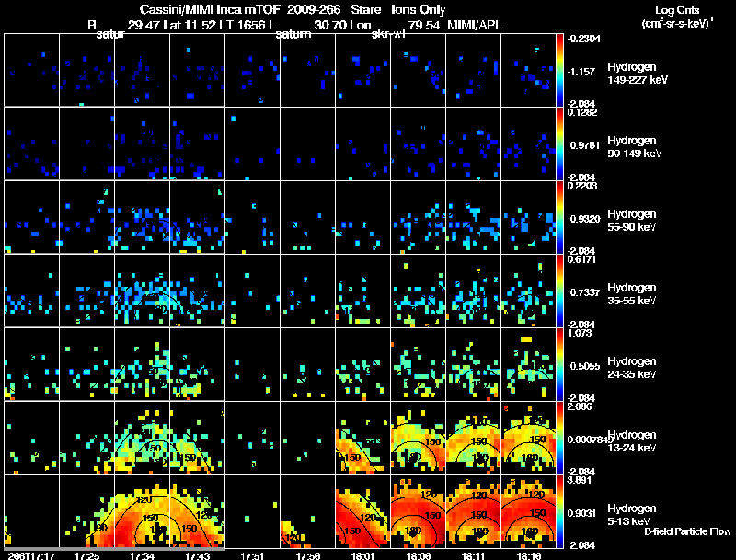Click the 79.54 longitude header value

pyautogui.click(x=424, y=26)
